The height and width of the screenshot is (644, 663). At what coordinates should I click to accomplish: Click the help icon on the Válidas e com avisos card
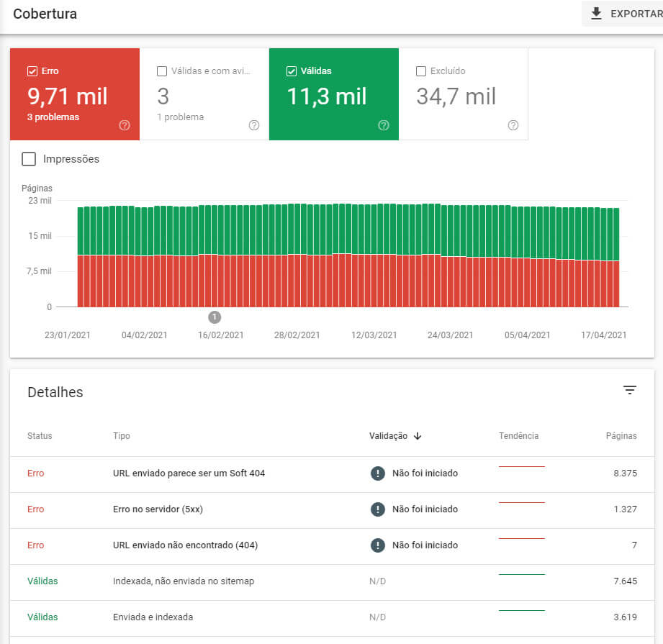[x=253, y=124]
